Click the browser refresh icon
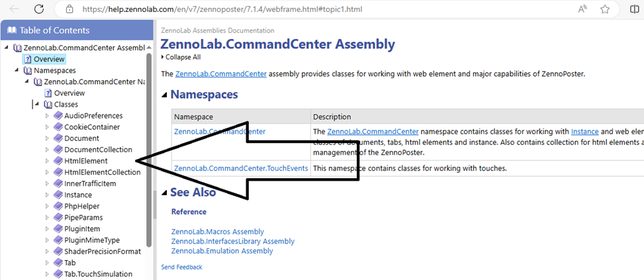Screen dimensions: 644x280 [x=39, y=9]
